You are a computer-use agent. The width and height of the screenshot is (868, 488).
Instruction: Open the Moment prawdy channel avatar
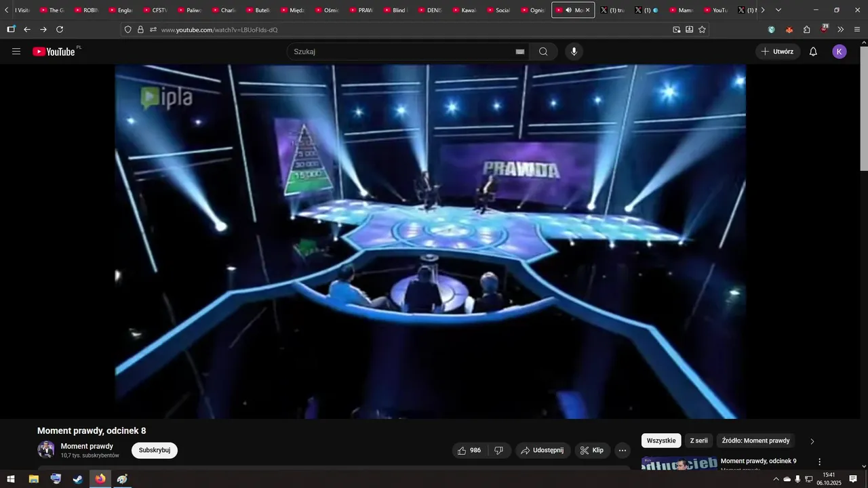tap(46, 449)
